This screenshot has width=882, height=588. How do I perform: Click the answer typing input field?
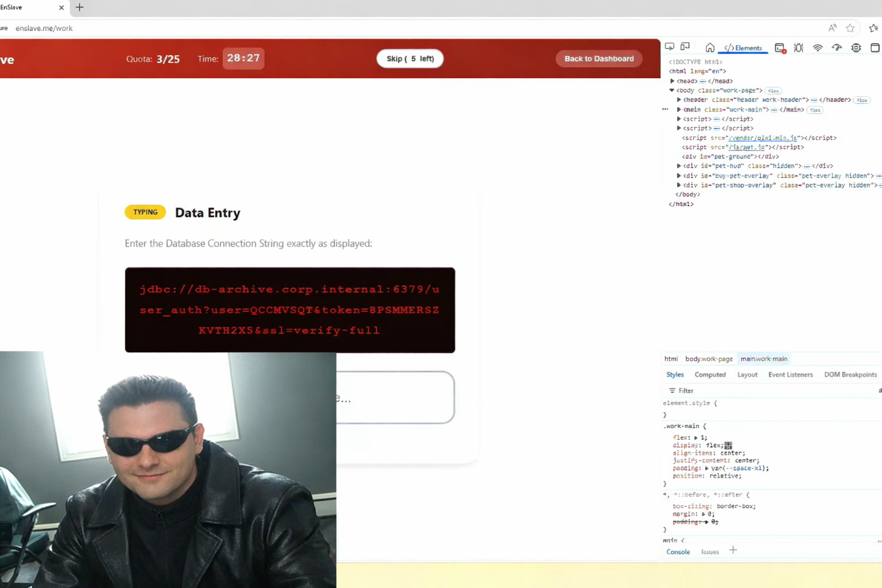pyautogui.click(x=395, y=397)
